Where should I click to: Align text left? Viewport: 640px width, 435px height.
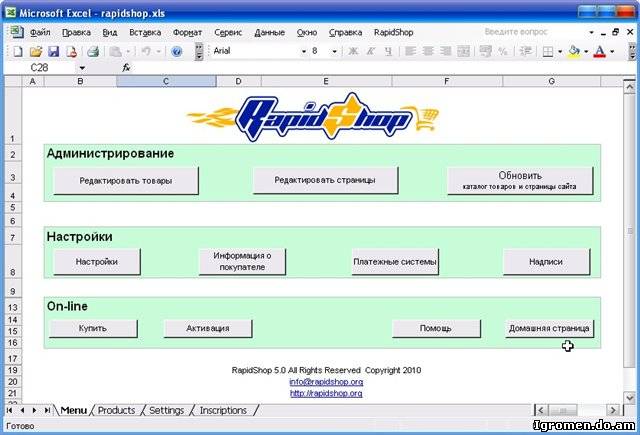(410, 51)
